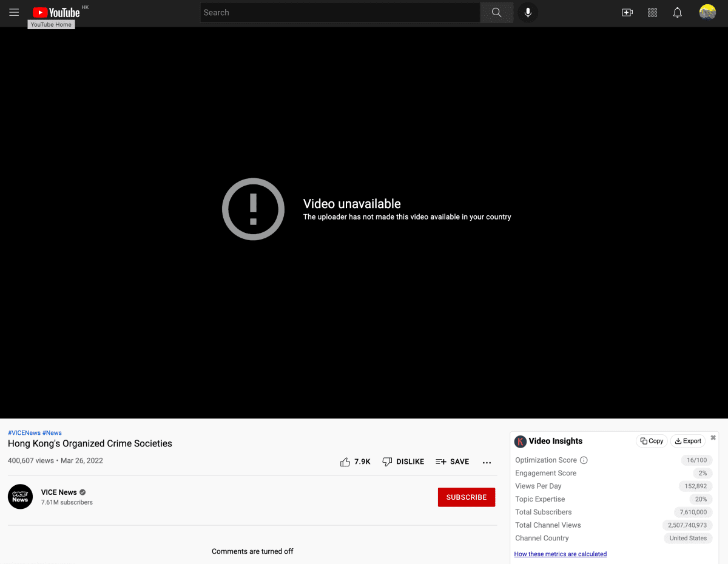Open the account avatar menu
The width and height of the screenshot is (728, 564).
[x=707, y=12]
